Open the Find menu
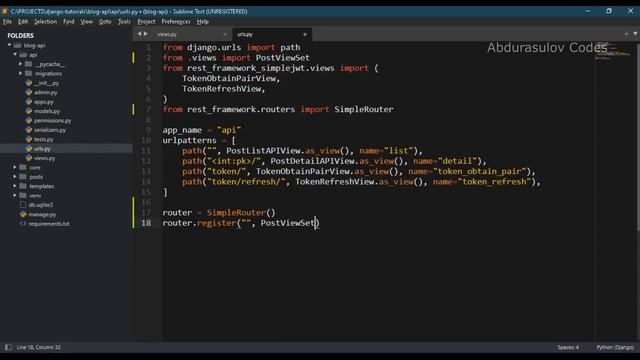640x360 pixels. click(69, 22)
